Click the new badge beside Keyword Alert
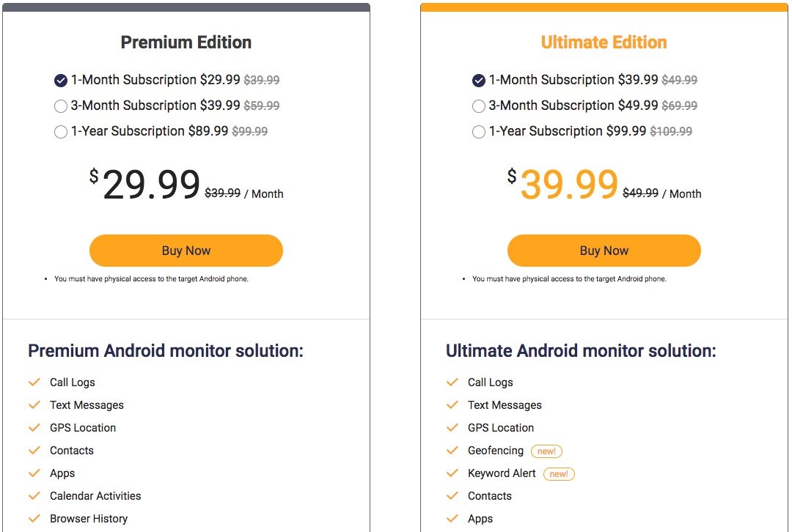Image resolution: width=792 pixels, height=532 pixels. coord(559,474)
